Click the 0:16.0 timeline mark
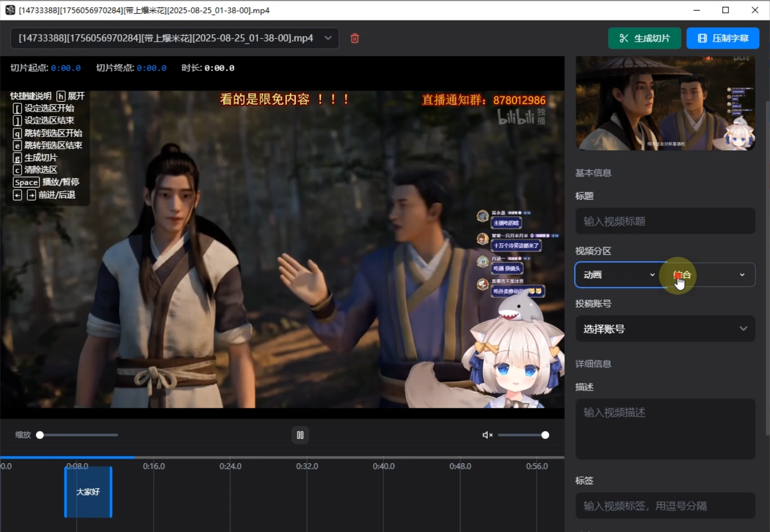 [x=154, y=466]
